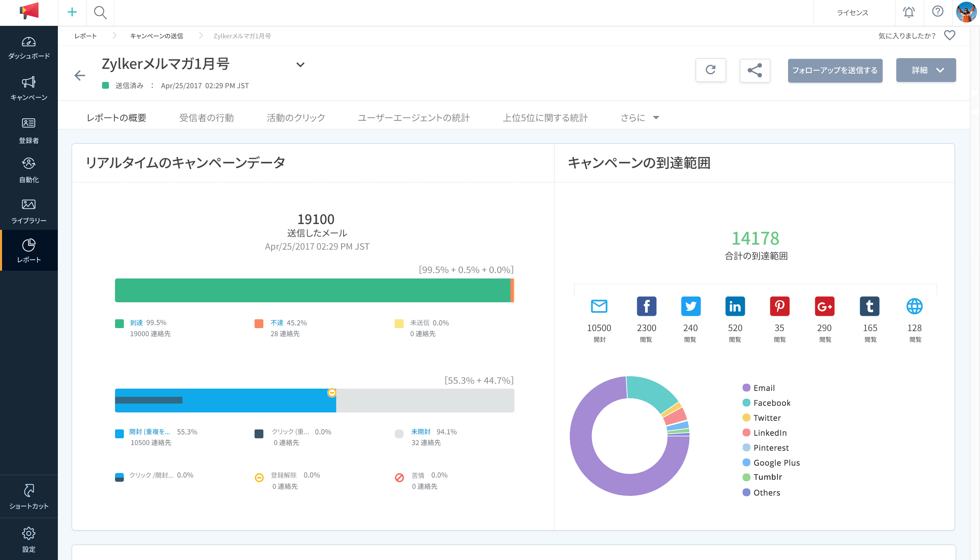Toggle Facebook legend in donut chart

point(766,403)
